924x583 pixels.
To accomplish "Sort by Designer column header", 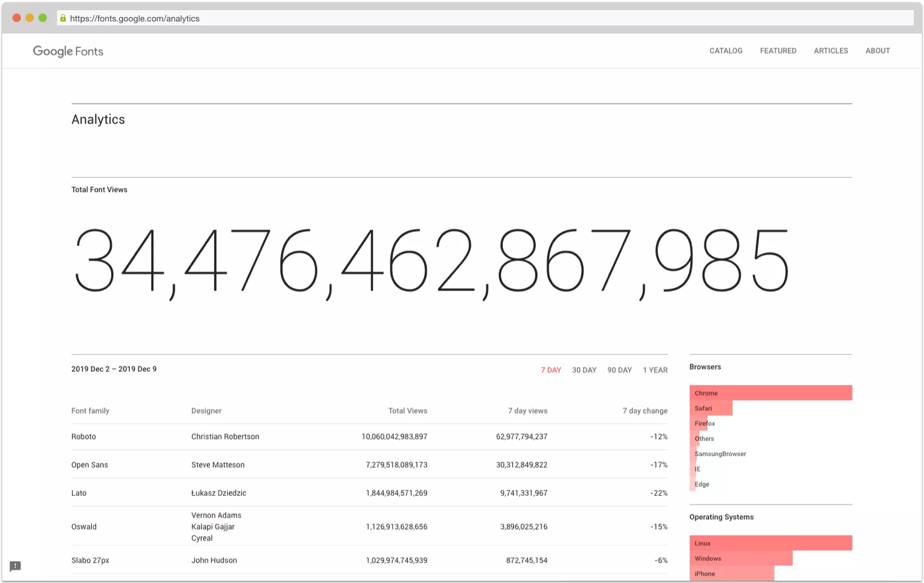I will pyautogui.click(x=206, y=411).
